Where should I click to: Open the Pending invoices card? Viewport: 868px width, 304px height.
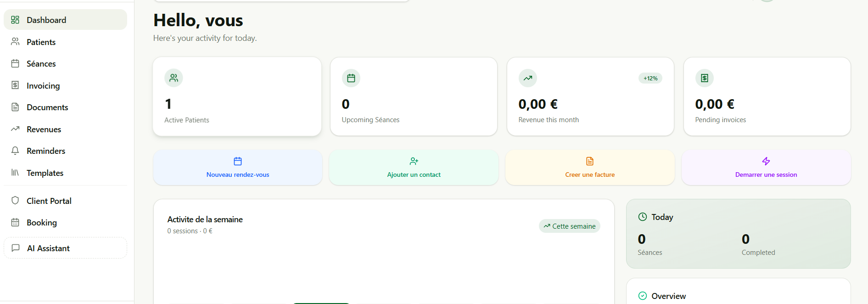[766, 96]
